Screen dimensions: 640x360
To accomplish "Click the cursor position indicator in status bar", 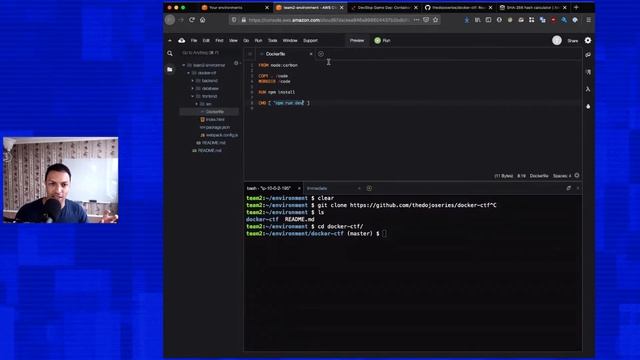I will click(521, 176).
